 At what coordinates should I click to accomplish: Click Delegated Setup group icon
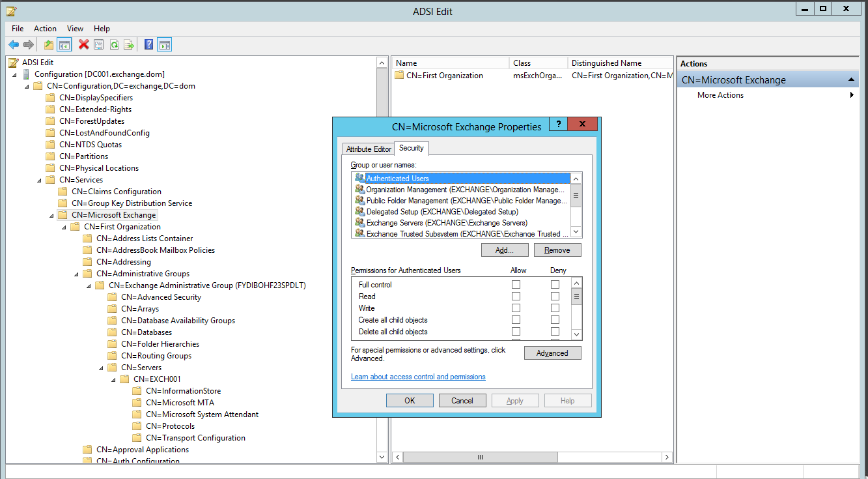click(x=359, y=211)
